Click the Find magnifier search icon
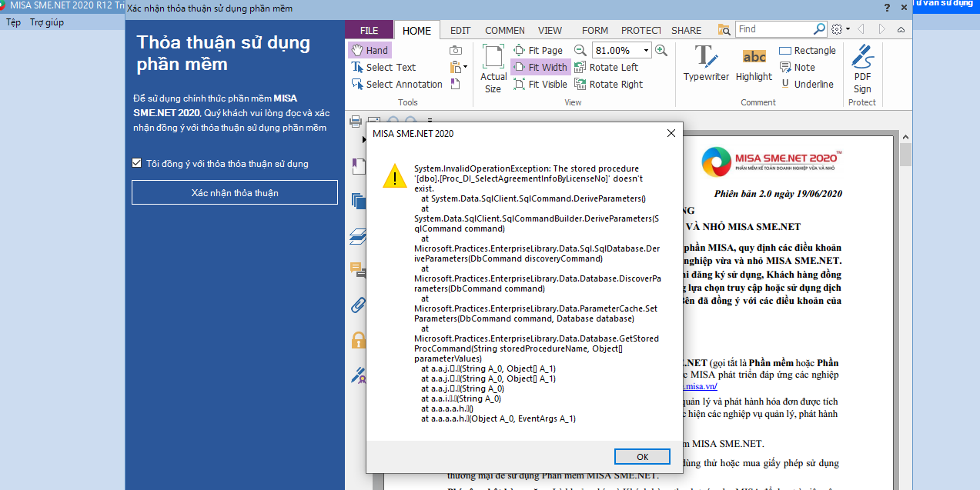 (820, 29)
